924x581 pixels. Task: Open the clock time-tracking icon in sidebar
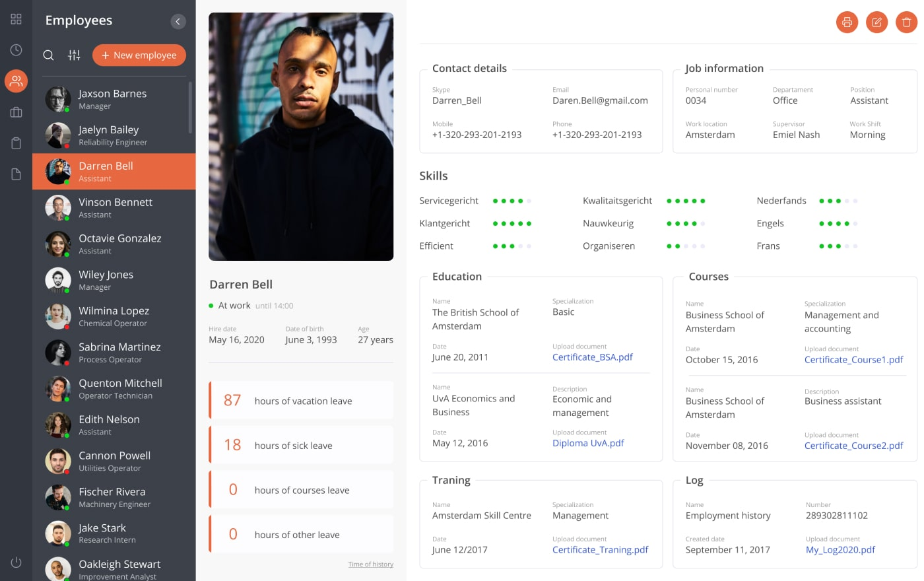tap(16, 50)
